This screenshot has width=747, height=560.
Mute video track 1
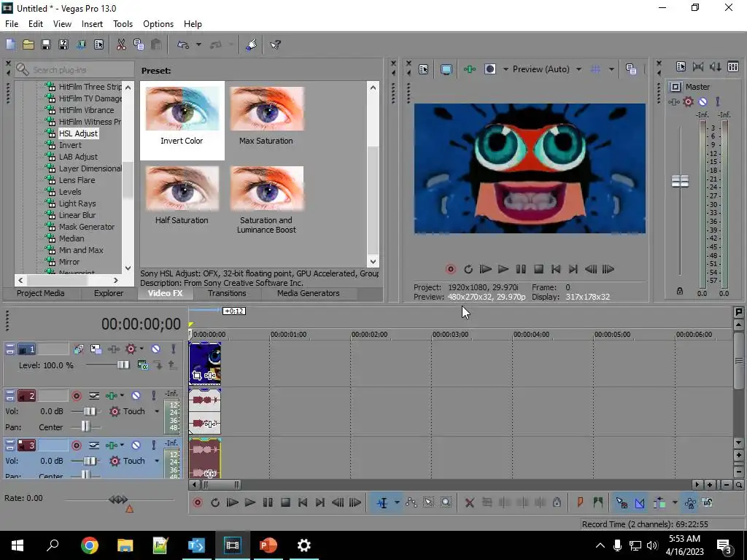pos(155,349)
